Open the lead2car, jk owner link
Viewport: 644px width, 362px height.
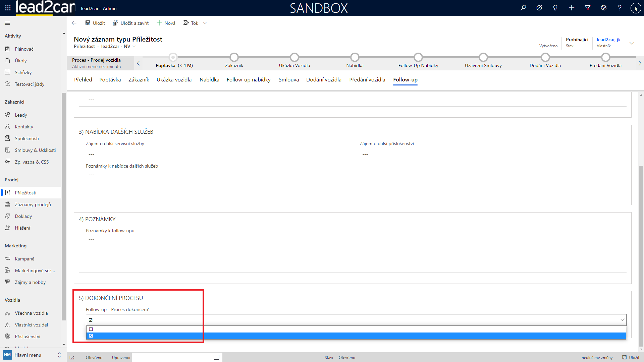tap(608, 40)
